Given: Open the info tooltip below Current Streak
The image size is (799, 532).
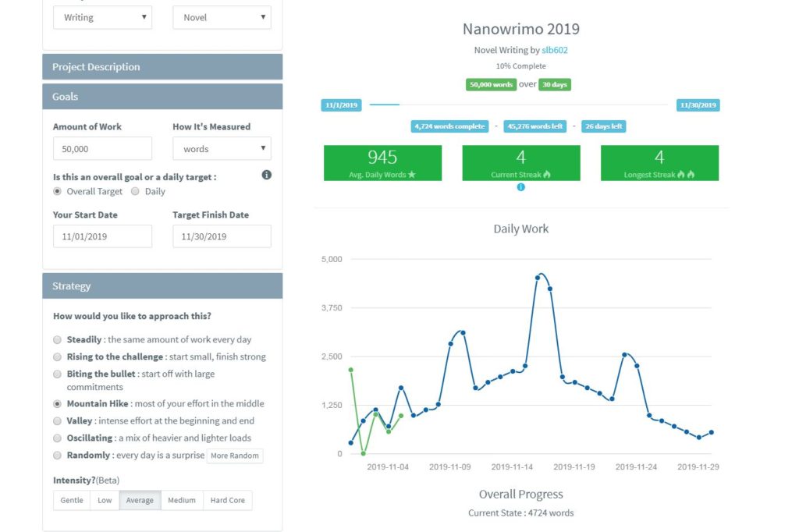Looking at the screenshot, I should click(520, 186).
